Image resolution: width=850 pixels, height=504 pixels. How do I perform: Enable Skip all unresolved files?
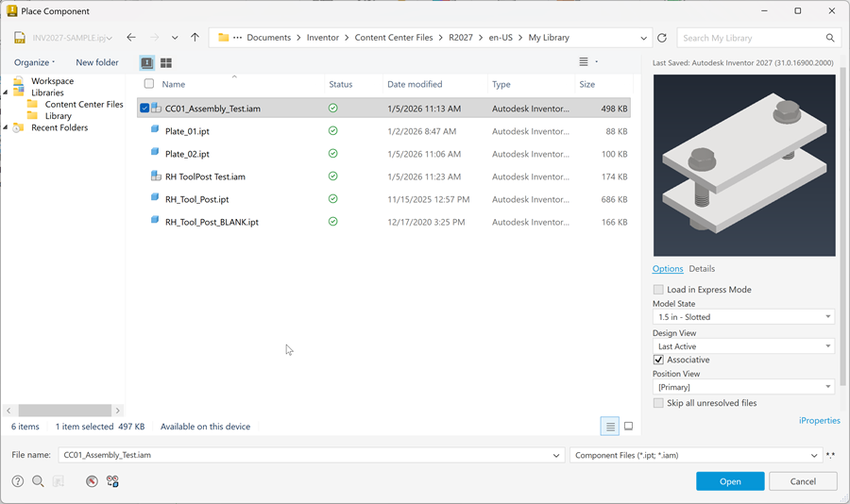pyautogui.click(x=658, y=403)
